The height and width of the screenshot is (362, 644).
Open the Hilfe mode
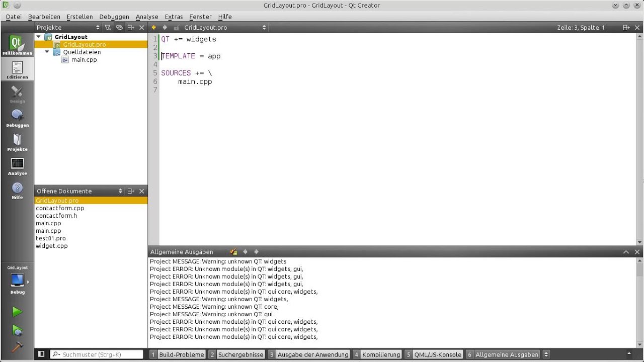coord(17,191)
